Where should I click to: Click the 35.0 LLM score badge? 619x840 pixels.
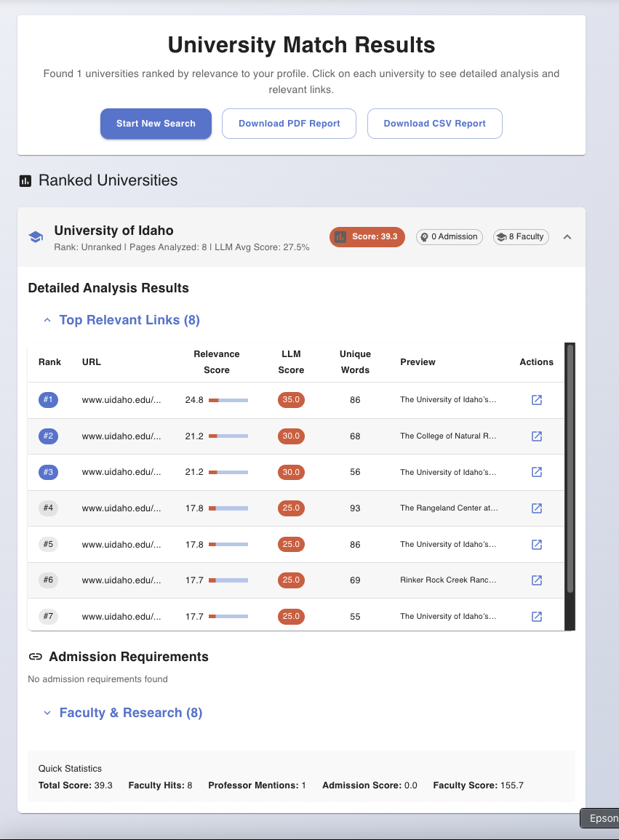click(x=291, y=400)
